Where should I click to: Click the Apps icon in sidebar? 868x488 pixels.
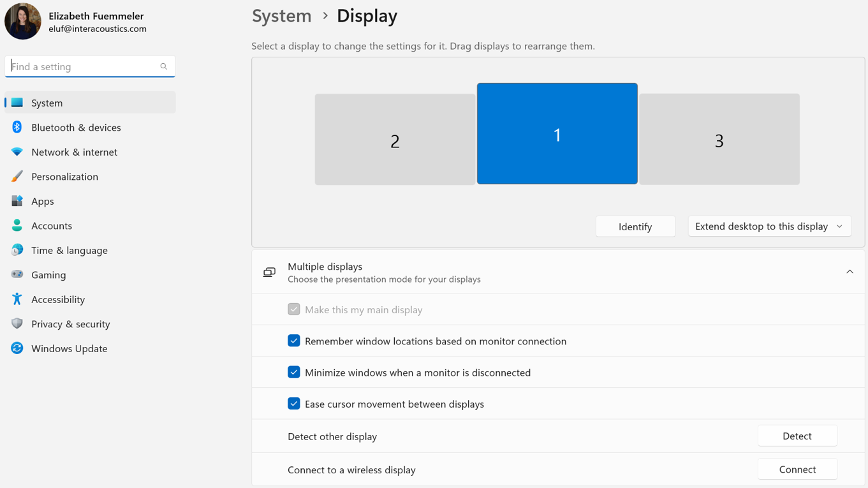[x=17, y=201]
